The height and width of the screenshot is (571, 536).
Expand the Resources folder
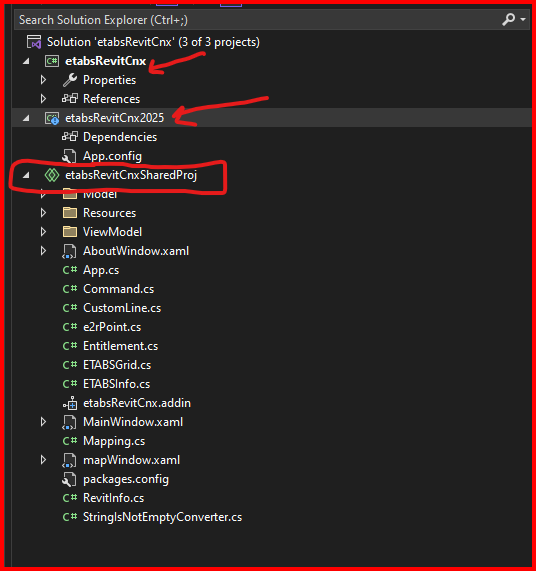(43, 213)
